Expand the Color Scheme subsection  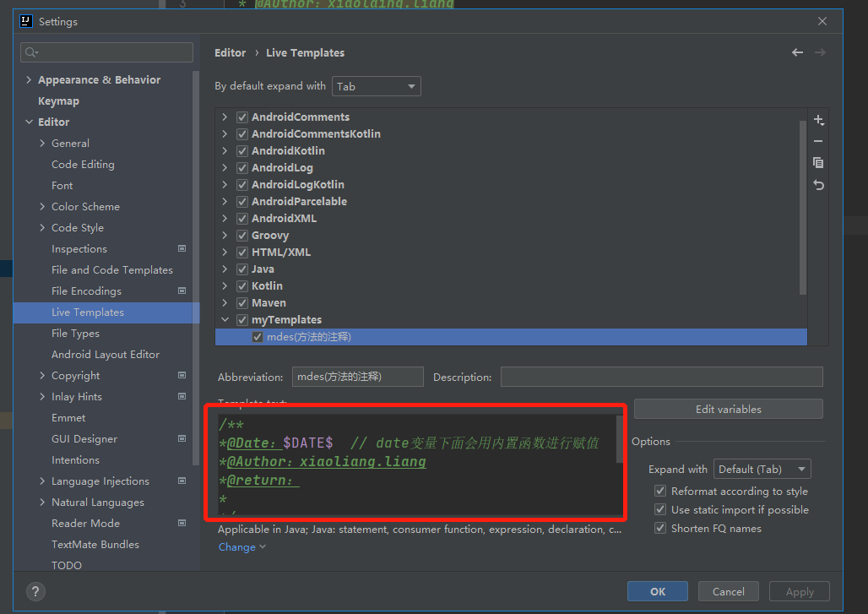[42, 207]
